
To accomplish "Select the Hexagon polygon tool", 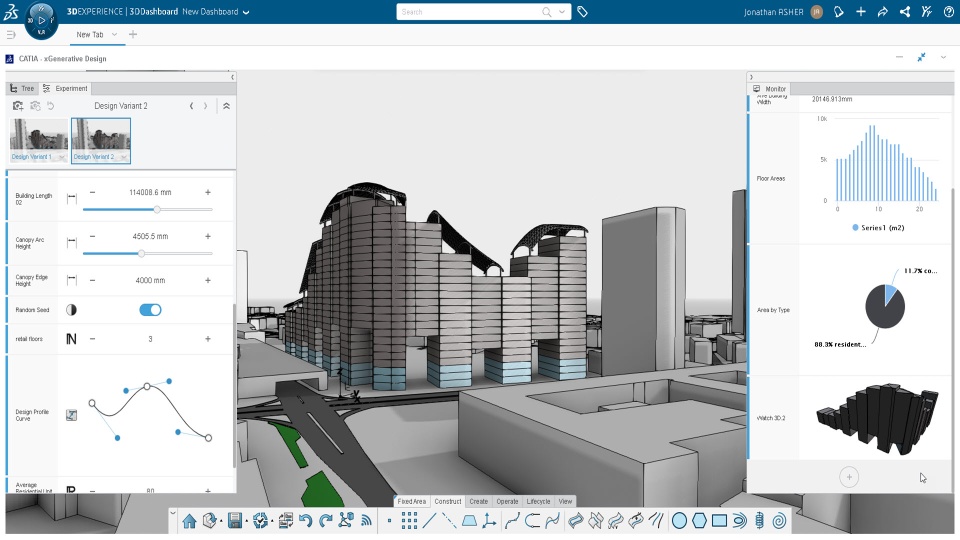I will 699,521.
